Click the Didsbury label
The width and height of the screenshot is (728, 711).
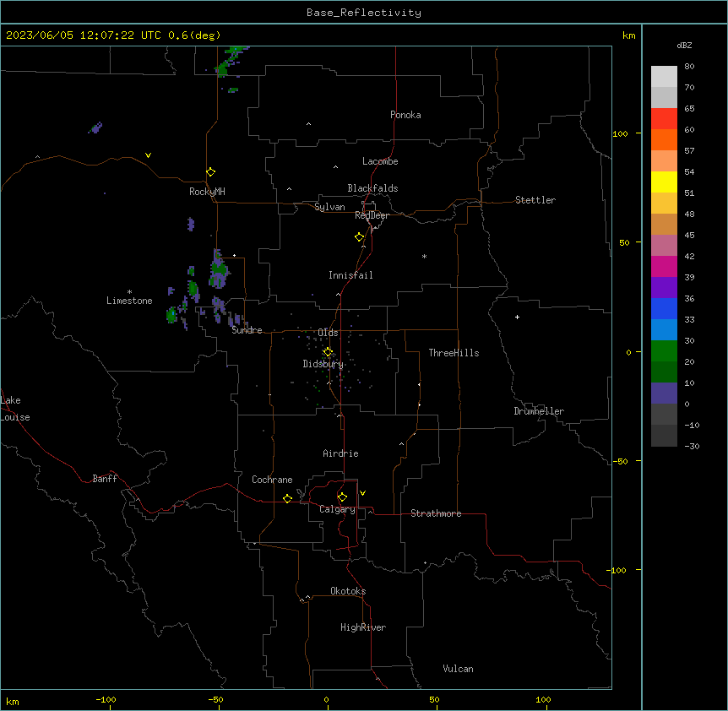[x=323, y=364]
